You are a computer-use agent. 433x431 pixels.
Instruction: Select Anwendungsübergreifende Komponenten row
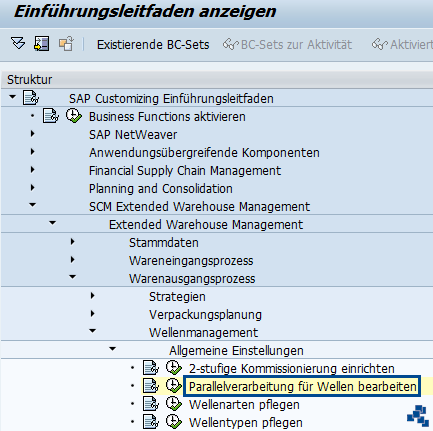204,153
